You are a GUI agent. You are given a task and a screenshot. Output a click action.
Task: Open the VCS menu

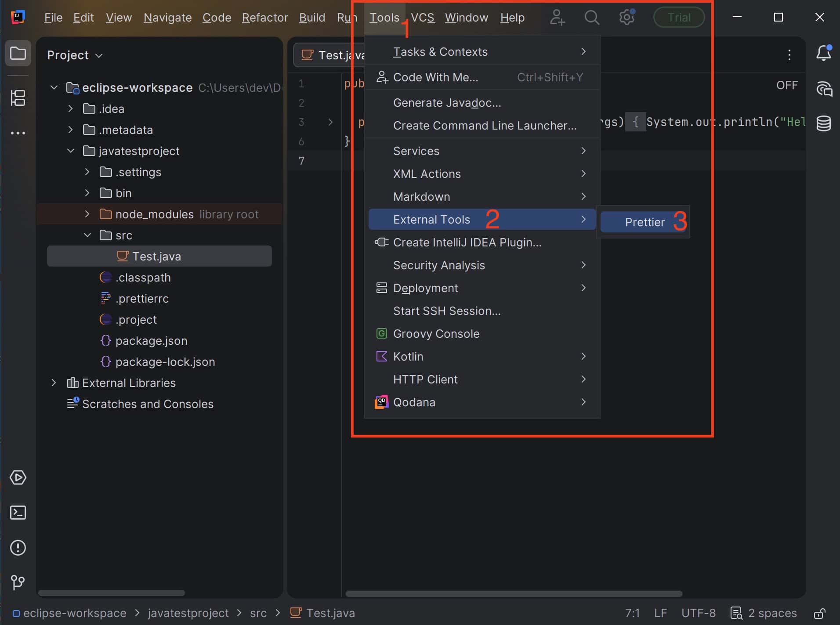tap(422, 18)
